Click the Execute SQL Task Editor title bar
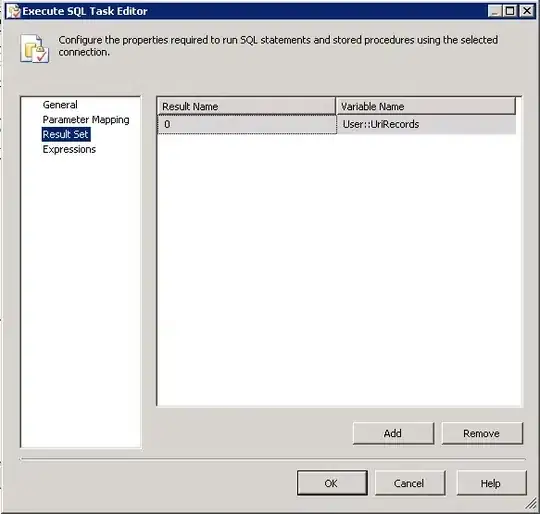Image resolution: width=540 pixels, height=514 pixels. coord(255,11)
